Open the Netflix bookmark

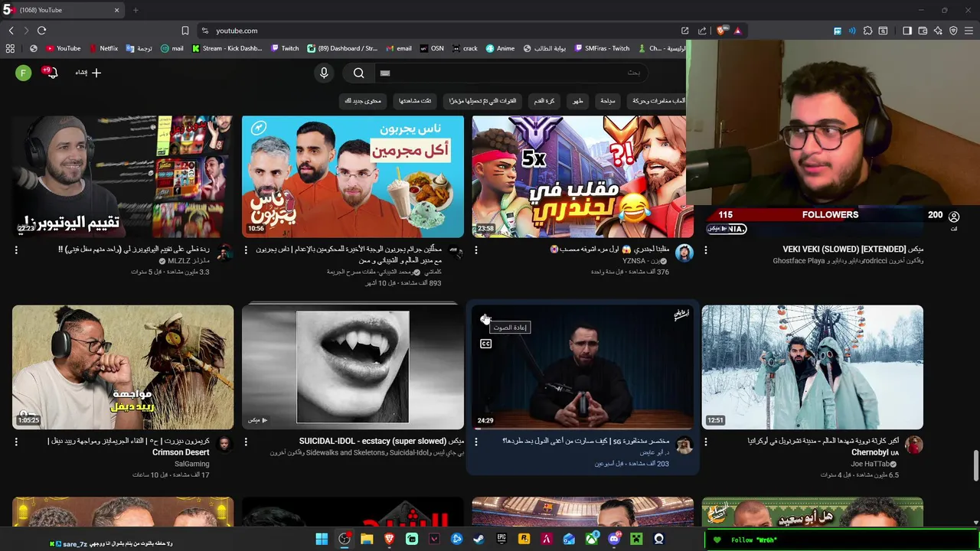103,48
